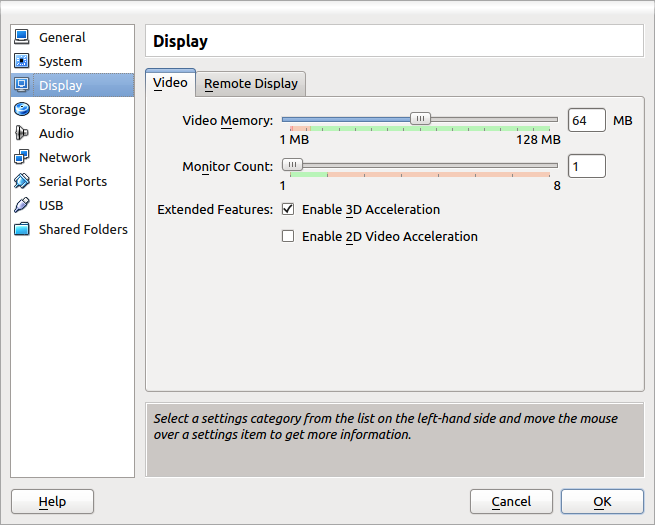This screenshot has height=525, width=655.
Task: Click the Monitor Count label
Action: click(x=228, y=166)
